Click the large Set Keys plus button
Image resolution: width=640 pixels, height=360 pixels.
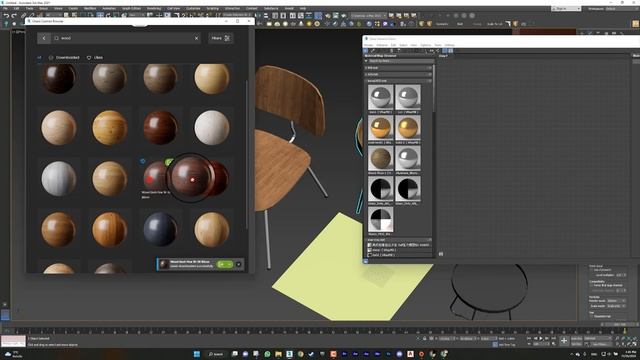coord(564,341)
